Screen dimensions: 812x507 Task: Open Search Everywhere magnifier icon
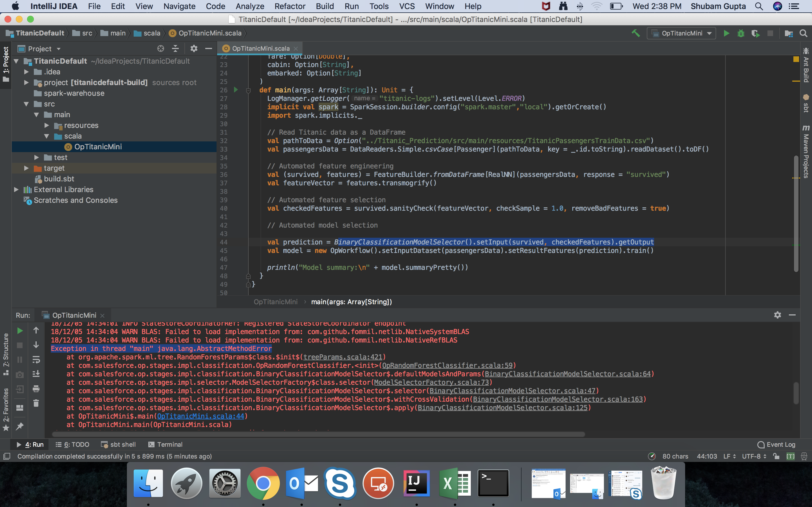[x=804, y=33]
